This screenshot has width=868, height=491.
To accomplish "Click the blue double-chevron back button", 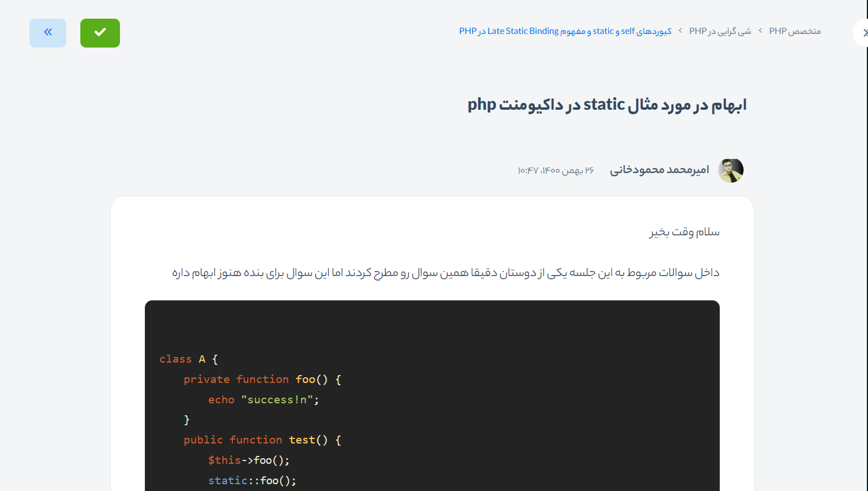I will (x=48, y=33).
